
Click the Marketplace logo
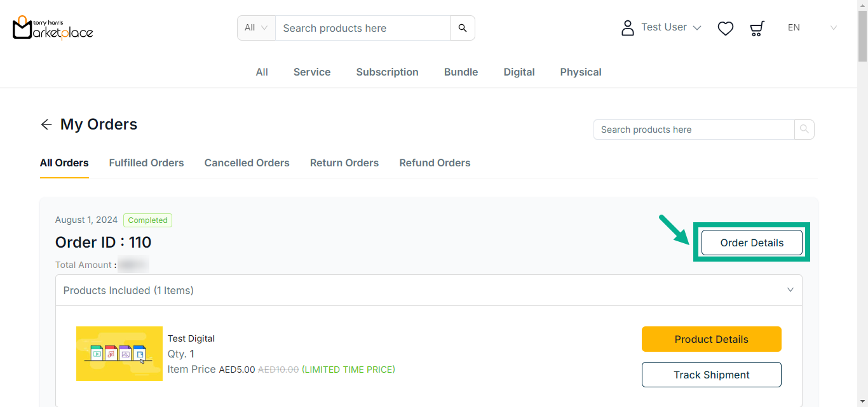[x=53, y=28]
